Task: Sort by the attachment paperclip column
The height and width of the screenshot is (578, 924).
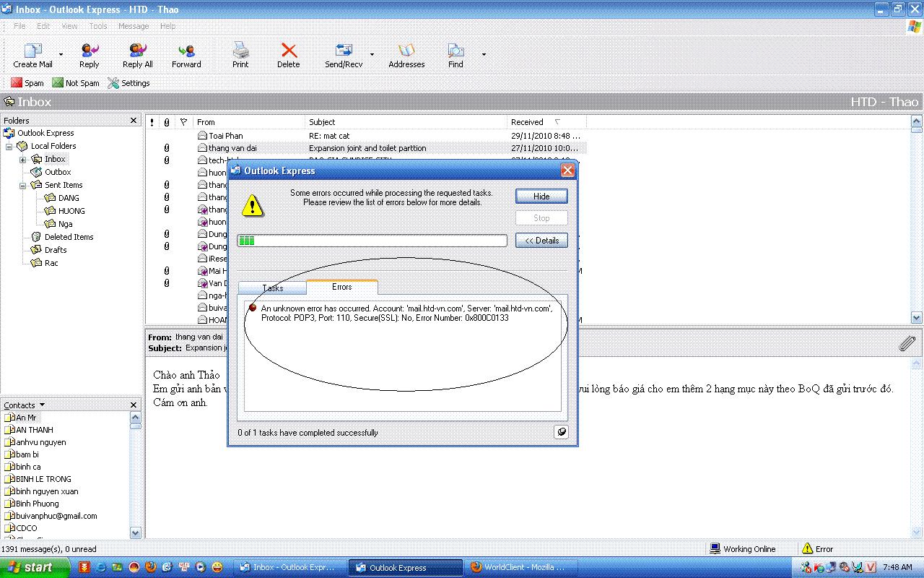Action: coord(167,122)
